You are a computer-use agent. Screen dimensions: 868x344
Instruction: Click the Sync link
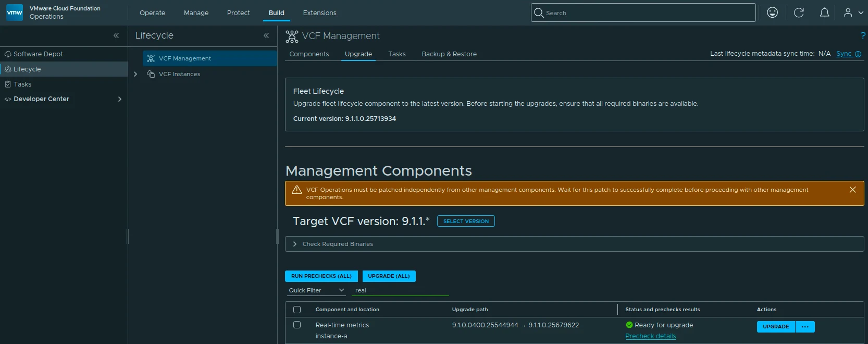click(x=844, y=54)
